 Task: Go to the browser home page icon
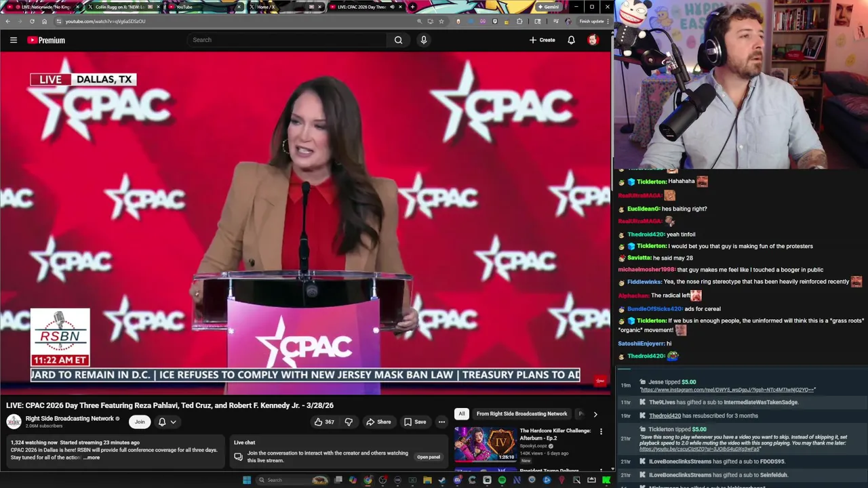[44, 21]
